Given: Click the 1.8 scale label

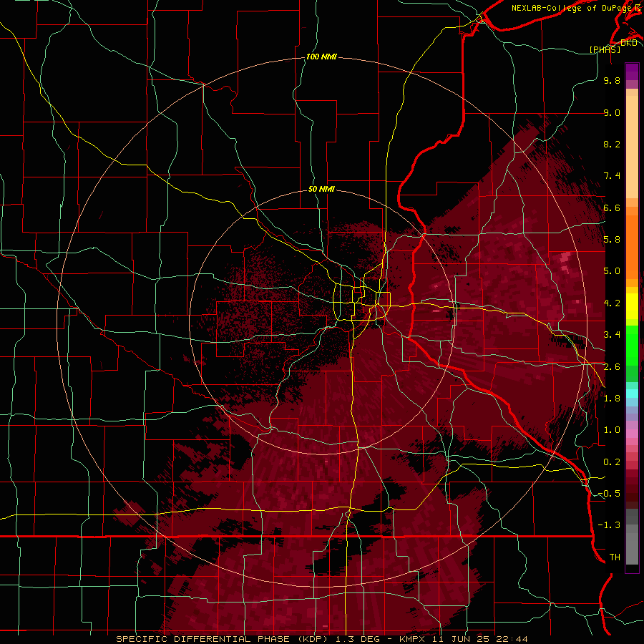Looking at the screenshot, I should [612, 399].
